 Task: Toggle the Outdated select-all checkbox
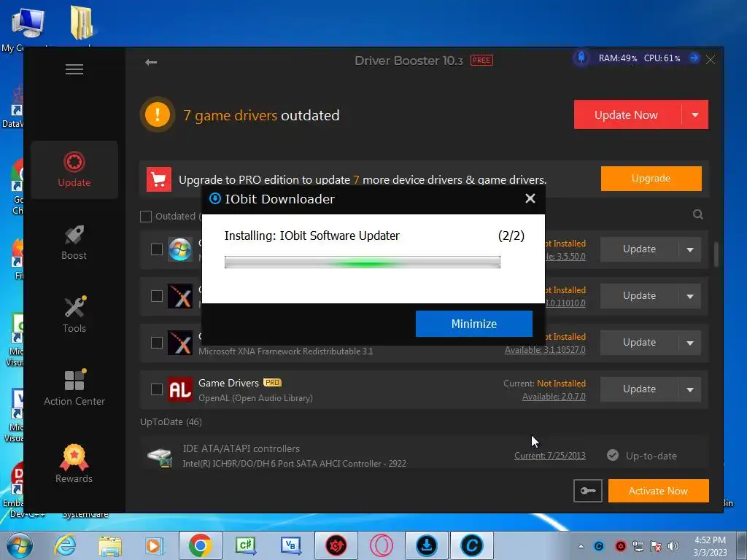click(146, 216)
